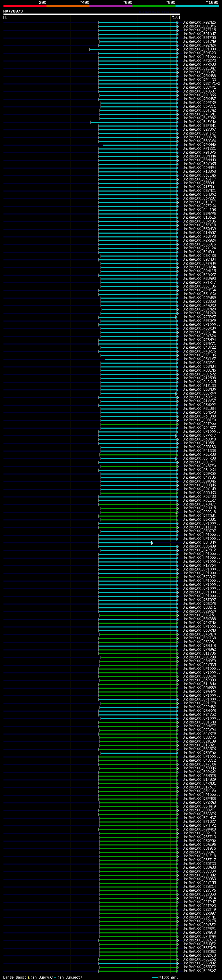Click the alignment bar for UniRef100_Q9XHH0
This screenshot has width=222, height=980.
140,145
